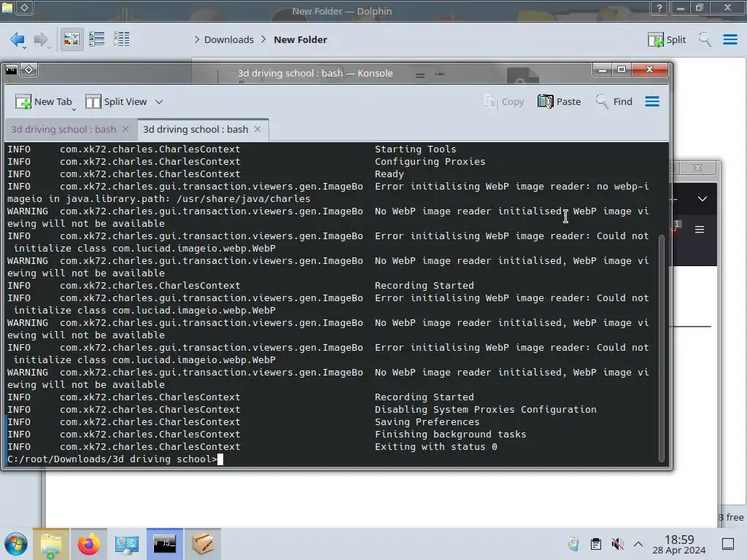Switch Dolphin to icons view mode

[71, 39]
